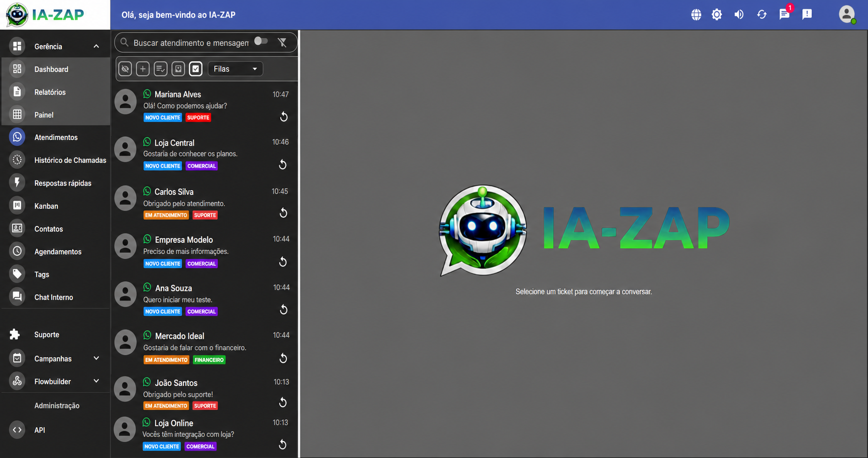868x458 pixels.
Task: Toggle the hidden tickets eye icon
Action: (x=125, y=69)
